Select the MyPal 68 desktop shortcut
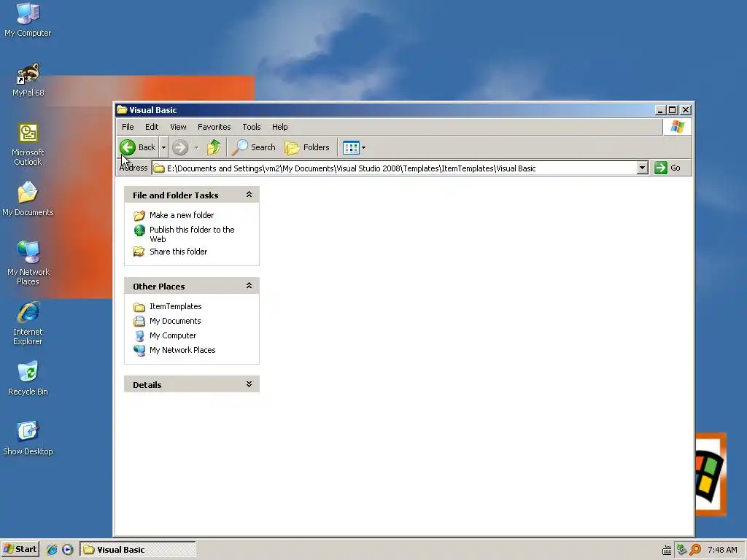Viewport: 747px width, 560px height. (x=28, y=79)
